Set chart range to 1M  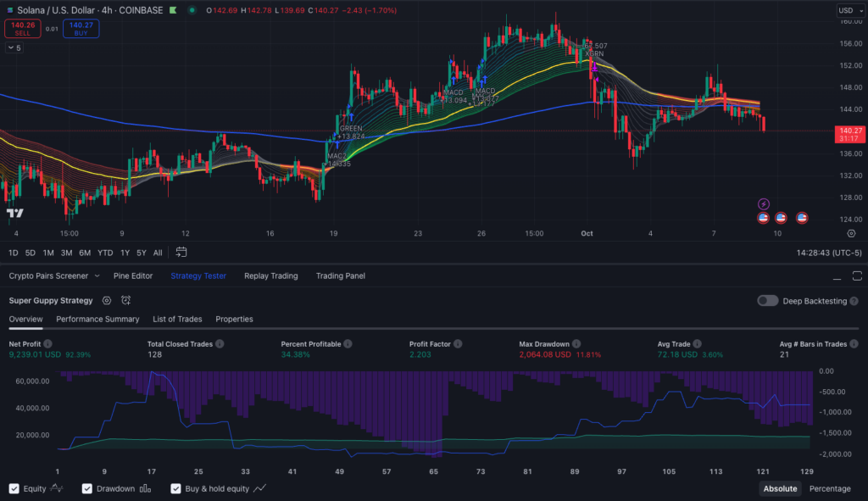coord(48,253)
